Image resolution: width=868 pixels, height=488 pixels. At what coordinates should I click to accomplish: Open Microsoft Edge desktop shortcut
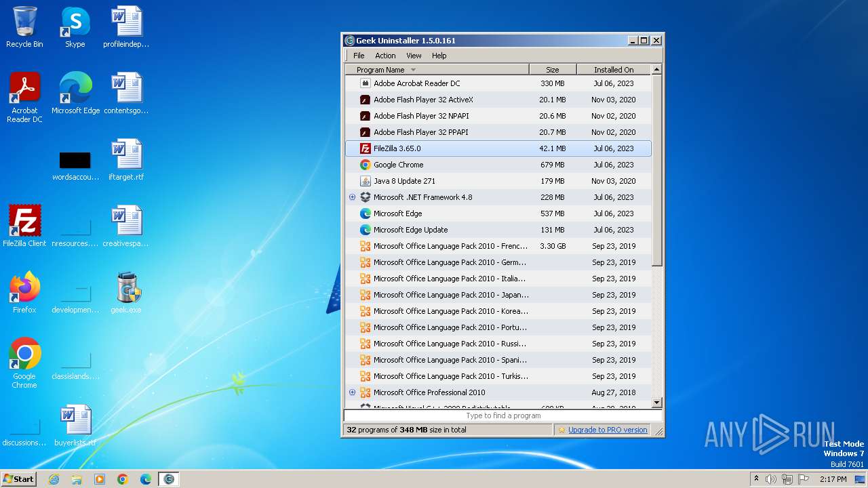click(x=75, y=94)
